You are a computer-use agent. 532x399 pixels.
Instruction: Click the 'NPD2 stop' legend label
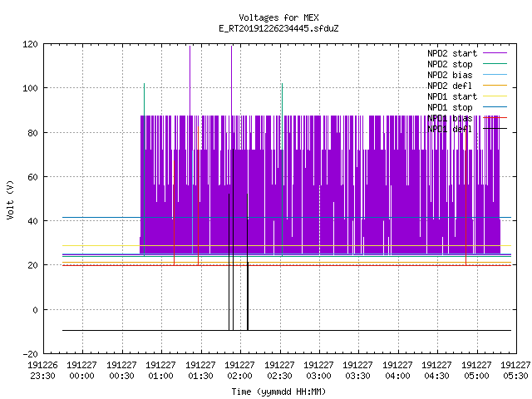(450, 64)
